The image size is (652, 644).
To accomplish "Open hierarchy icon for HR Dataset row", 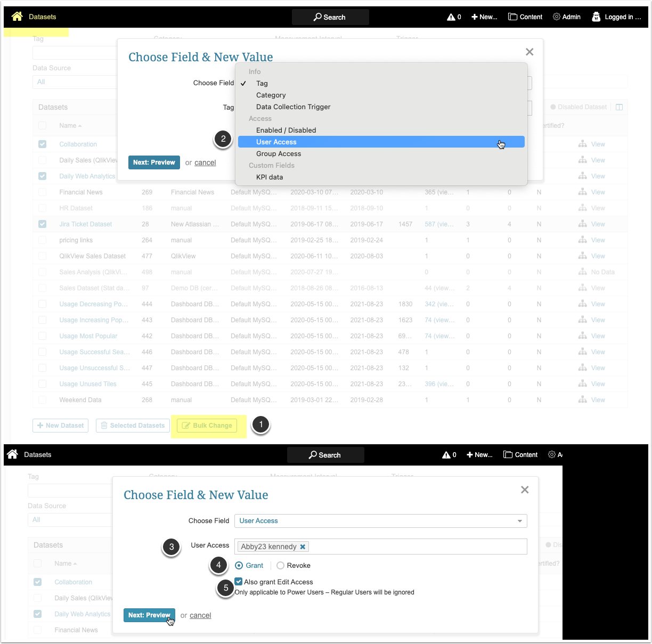I will pos(583,208).
